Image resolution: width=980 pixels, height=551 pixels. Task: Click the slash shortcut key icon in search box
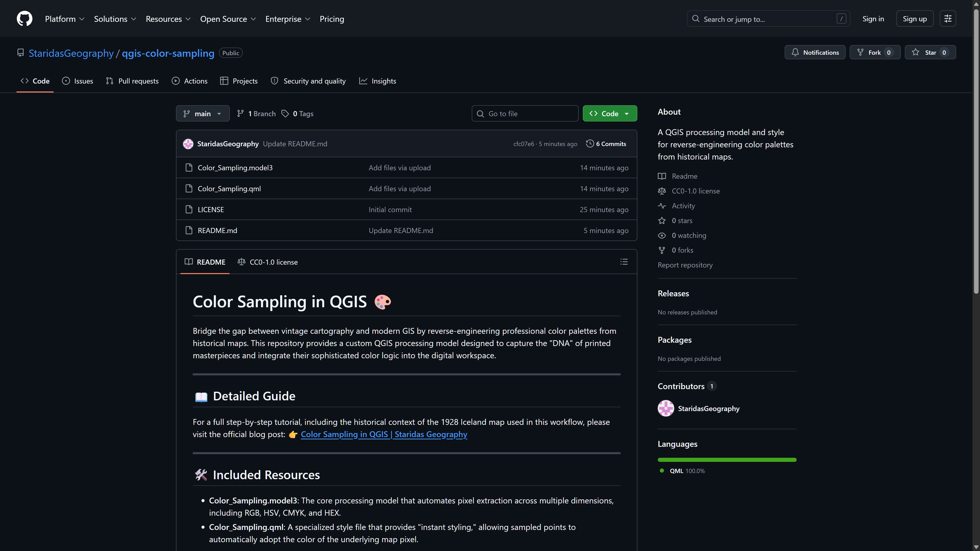coord(841,19)
